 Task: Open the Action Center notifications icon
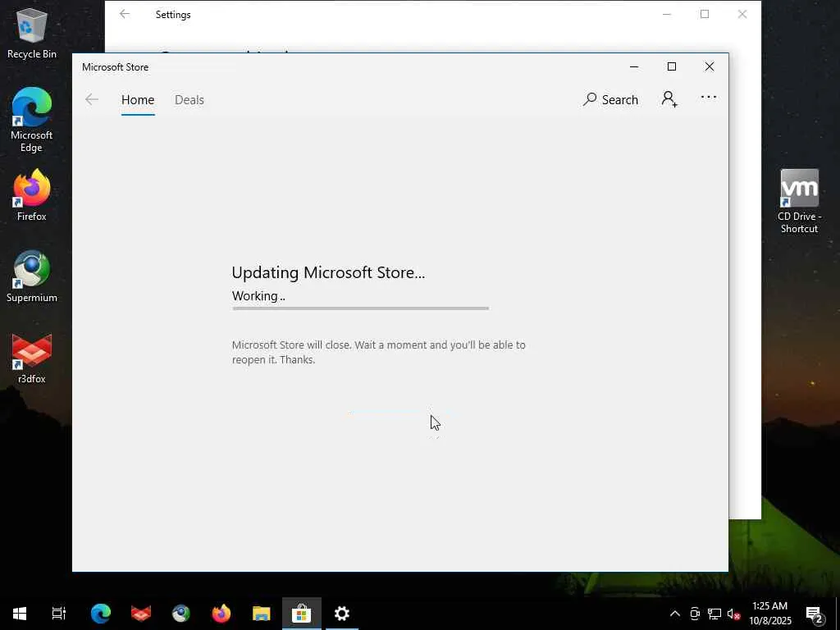tap(815, 614)
